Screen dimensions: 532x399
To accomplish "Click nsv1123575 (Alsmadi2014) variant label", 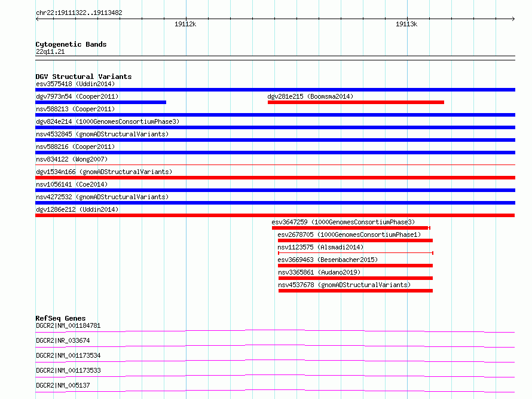I will click(x=320, y=247).
